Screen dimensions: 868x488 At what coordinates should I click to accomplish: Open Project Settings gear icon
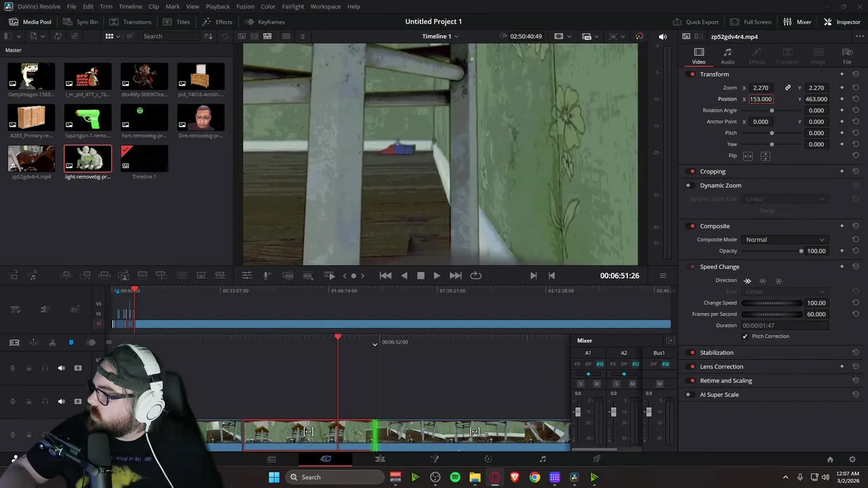click(x=852, y=460)
